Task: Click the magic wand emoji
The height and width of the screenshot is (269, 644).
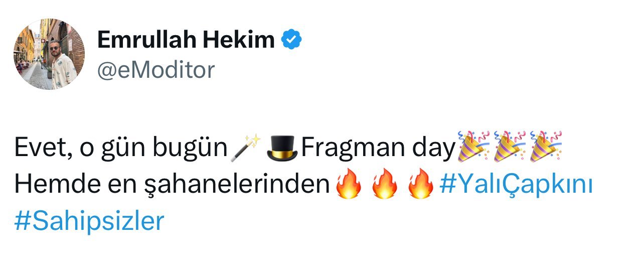Action: pyautogui.click(x=245, y=148)
